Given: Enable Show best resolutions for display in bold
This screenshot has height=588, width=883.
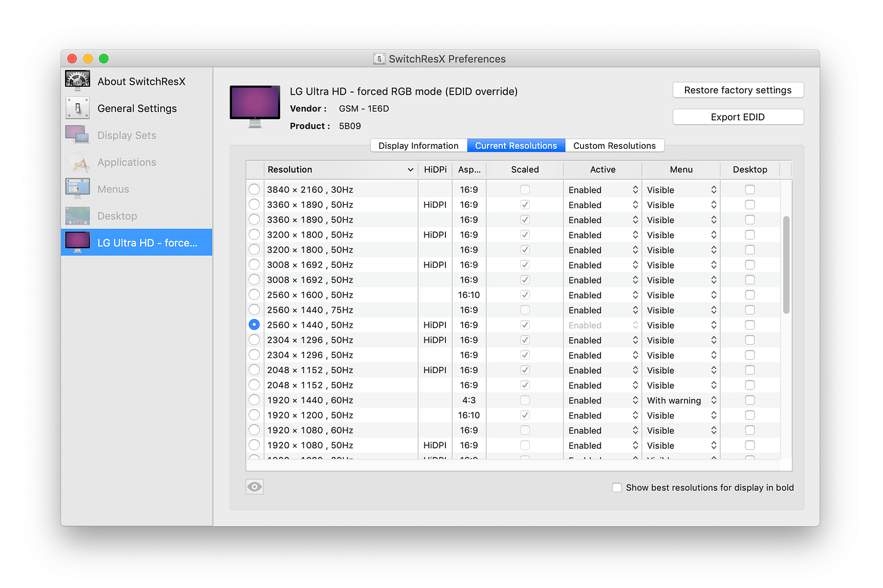Looking at the screenshot, I should pos(617,487).
